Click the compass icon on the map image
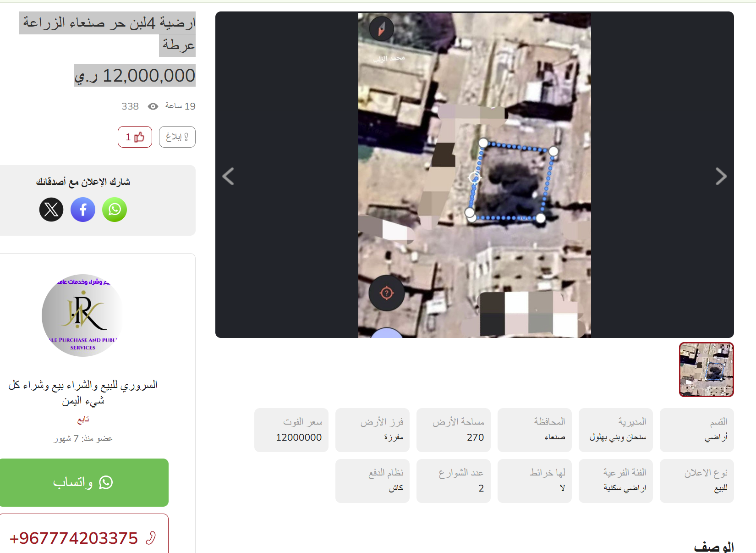This screenshot has height=553, width=756. [381, 29]
